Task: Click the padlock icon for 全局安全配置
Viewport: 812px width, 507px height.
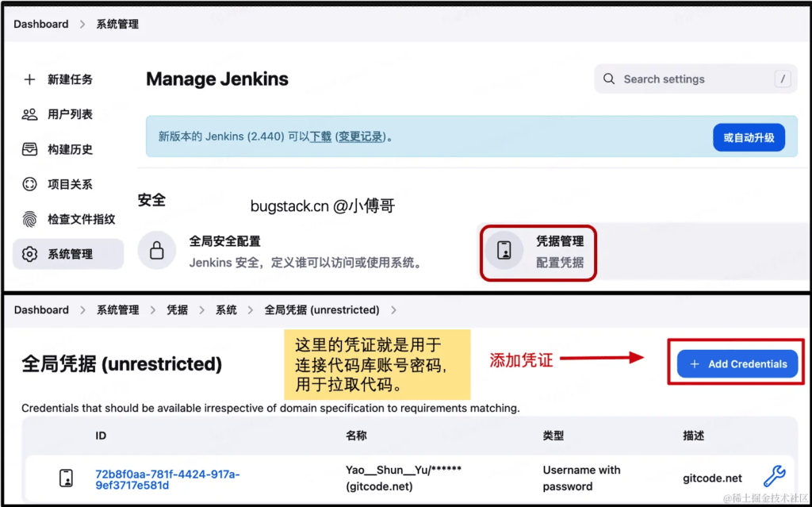Action: [x=157, y=251]
